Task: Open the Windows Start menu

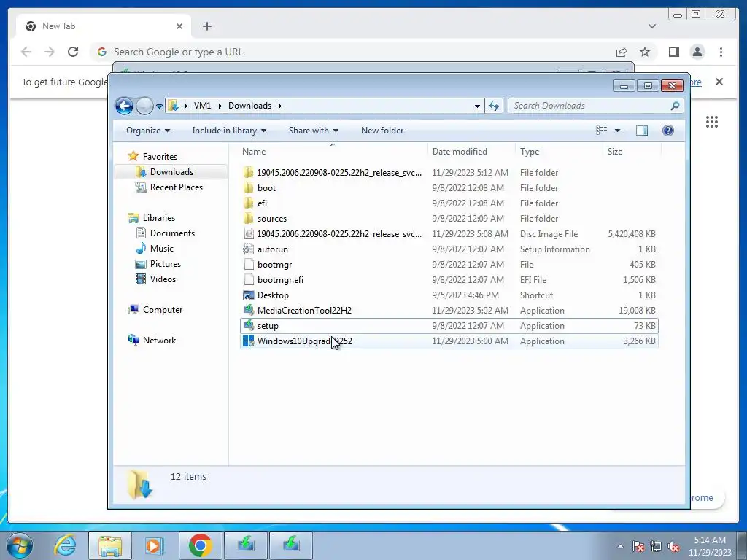Action: (20, 545)
